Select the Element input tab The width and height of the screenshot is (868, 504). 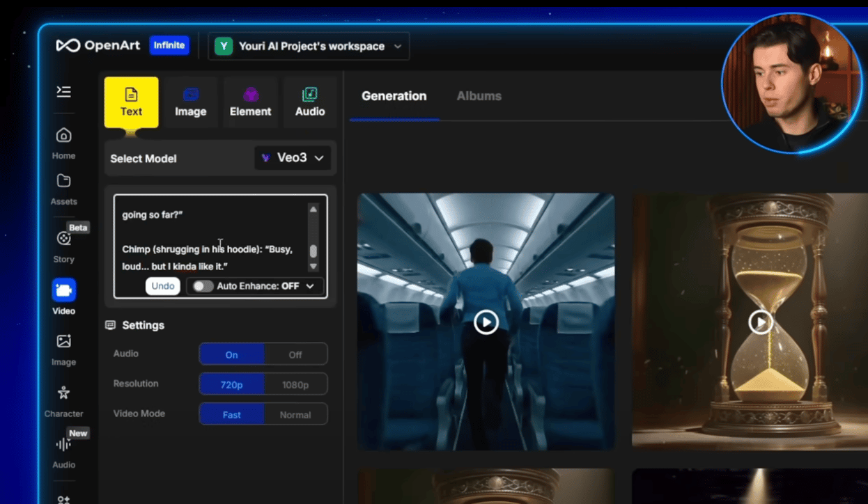pyautogui.click(x=250, y=102)
